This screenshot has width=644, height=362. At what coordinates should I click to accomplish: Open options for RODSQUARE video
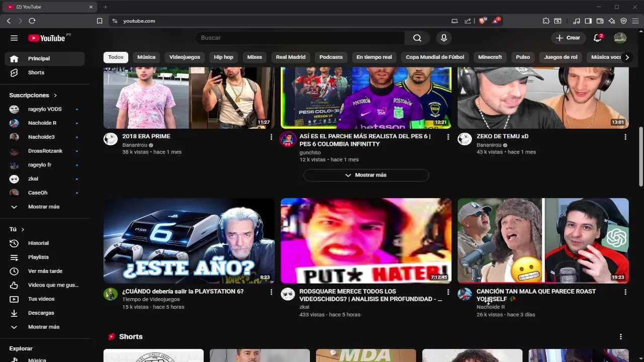coord(448,292)
